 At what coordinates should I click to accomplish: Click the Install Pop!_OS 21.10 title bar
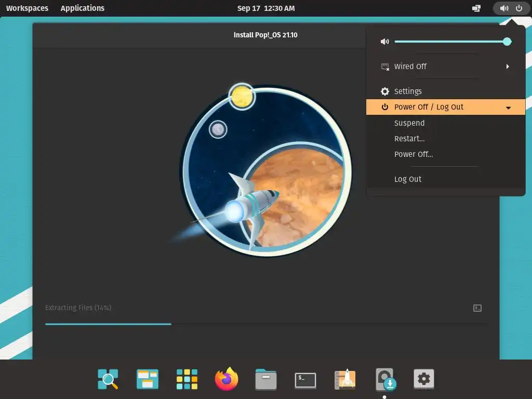pos(265,35)
